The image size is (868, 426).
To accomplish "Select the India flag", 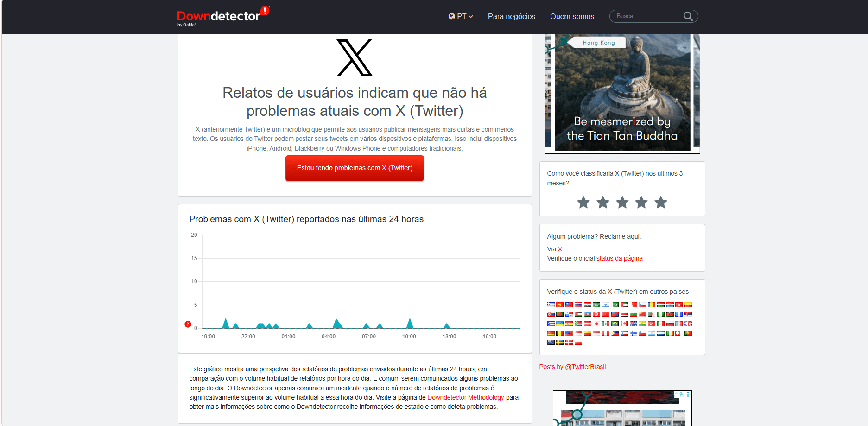I will pos(642,324).
